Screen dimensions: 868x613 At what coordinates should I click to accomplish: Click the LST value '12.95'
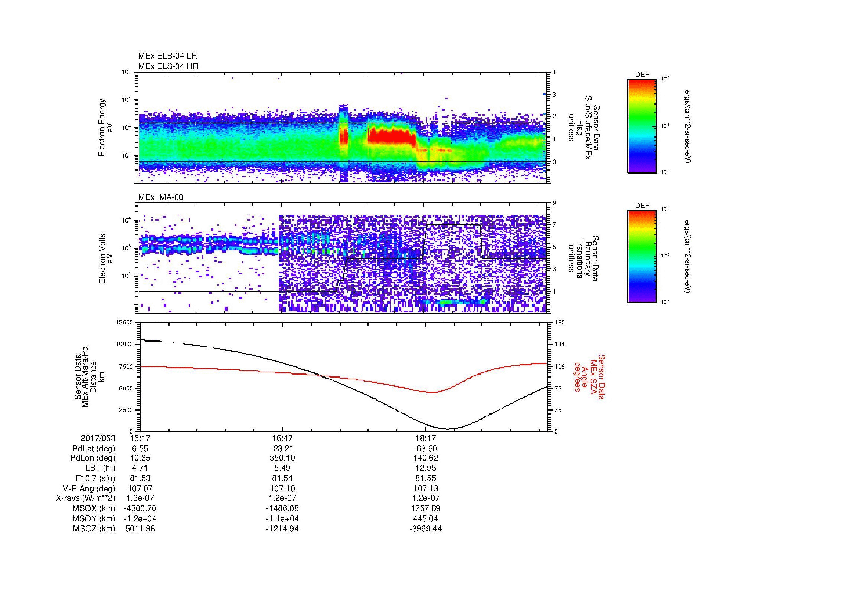tap(425, 468)
